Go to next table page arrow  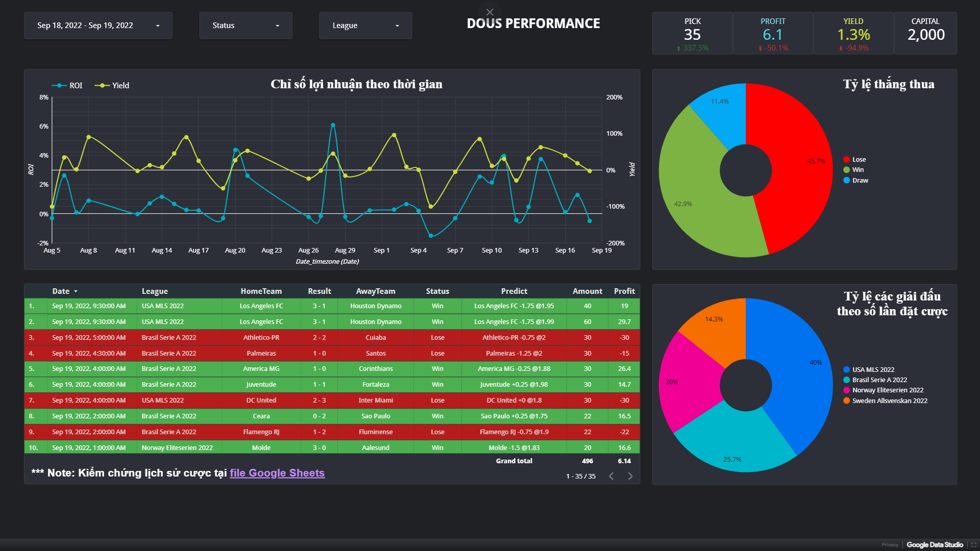click(x=630, y=476)
